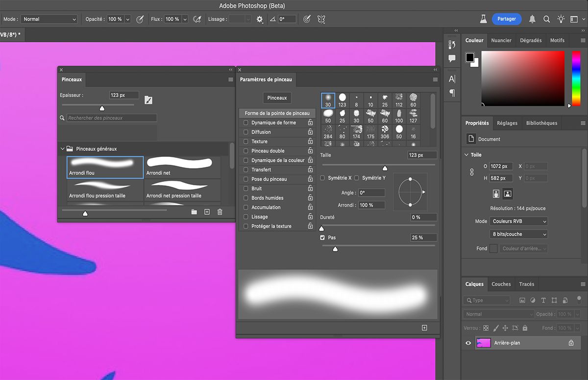Image resolution: width=588 pixels, height=380 pixels.
Task: Uncheck the Pas spacing checkbox
Action: tap(322, 237)
